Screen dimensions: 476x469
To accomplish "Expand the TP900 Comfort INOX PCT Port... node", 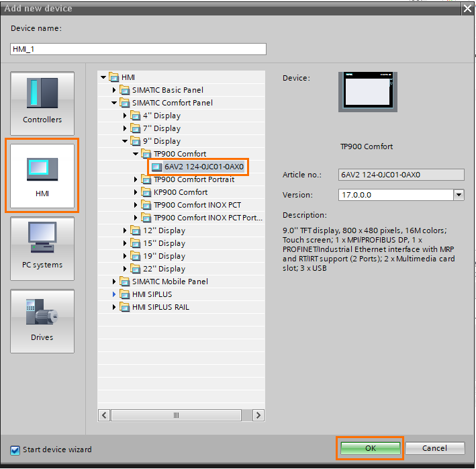I will (x=136, y=218).
